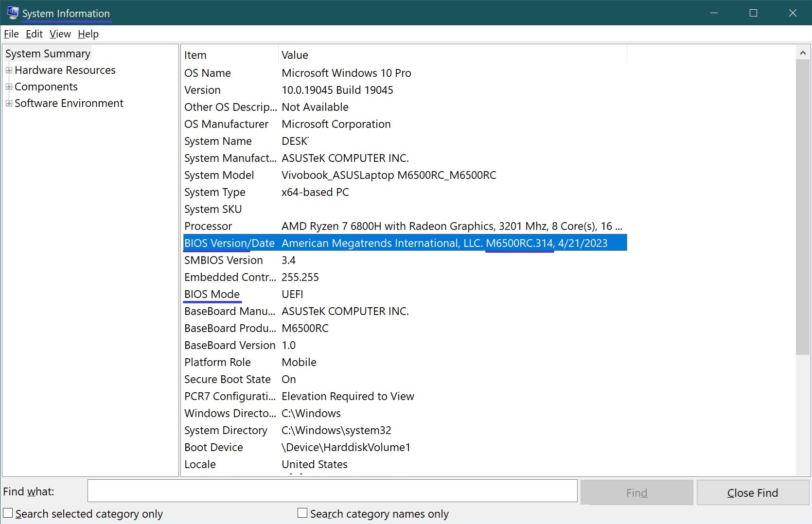
Task: Expand the Components category
Action: 9,87
